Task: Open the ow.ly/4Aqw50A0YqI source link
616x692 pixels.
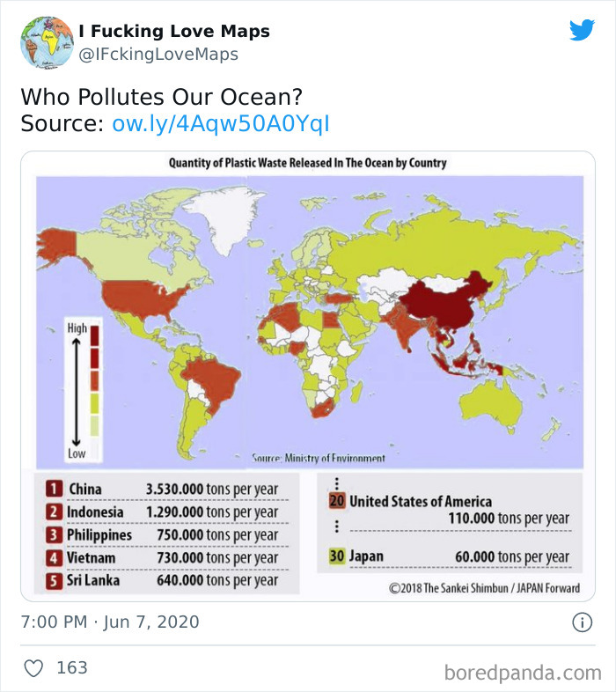Action: [221, 123]
